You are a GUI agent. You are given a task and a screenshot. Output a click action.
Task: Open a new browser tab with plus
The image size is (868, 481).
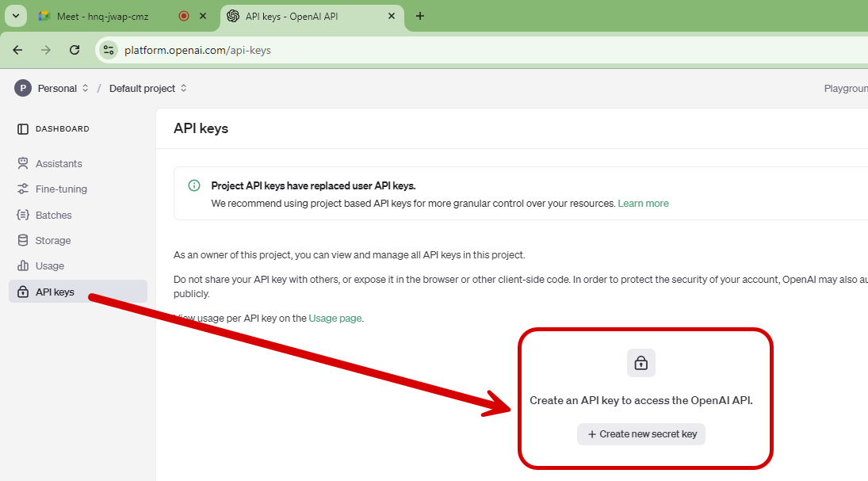pyautogui.click(x=420, y=16)
